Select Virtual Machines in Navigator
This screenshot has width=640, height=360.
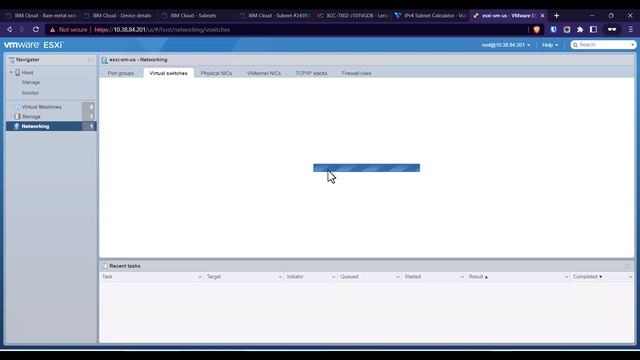(x=42, y=107)
